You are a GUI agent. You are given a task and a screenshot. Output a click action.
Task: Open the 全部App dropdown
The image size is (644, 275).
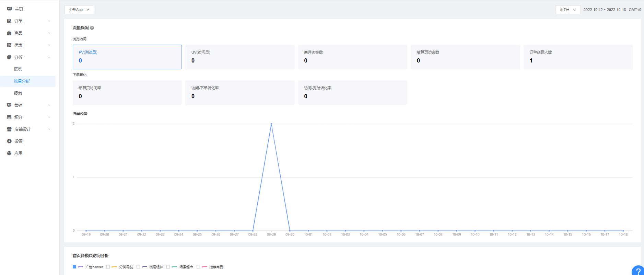coord(79,10)
